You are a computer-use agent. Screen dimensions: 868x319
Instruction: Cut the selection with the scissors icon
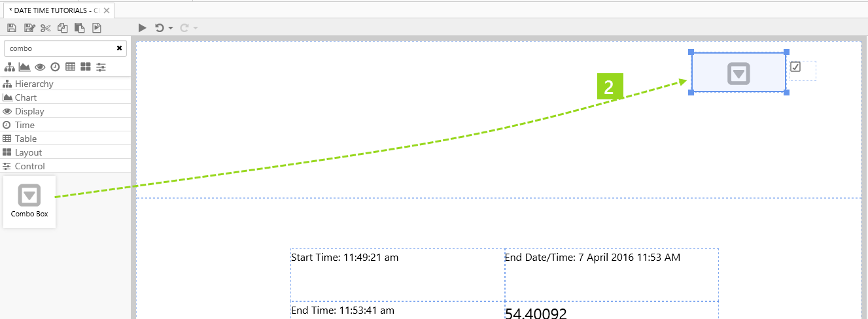pos(45,27)
